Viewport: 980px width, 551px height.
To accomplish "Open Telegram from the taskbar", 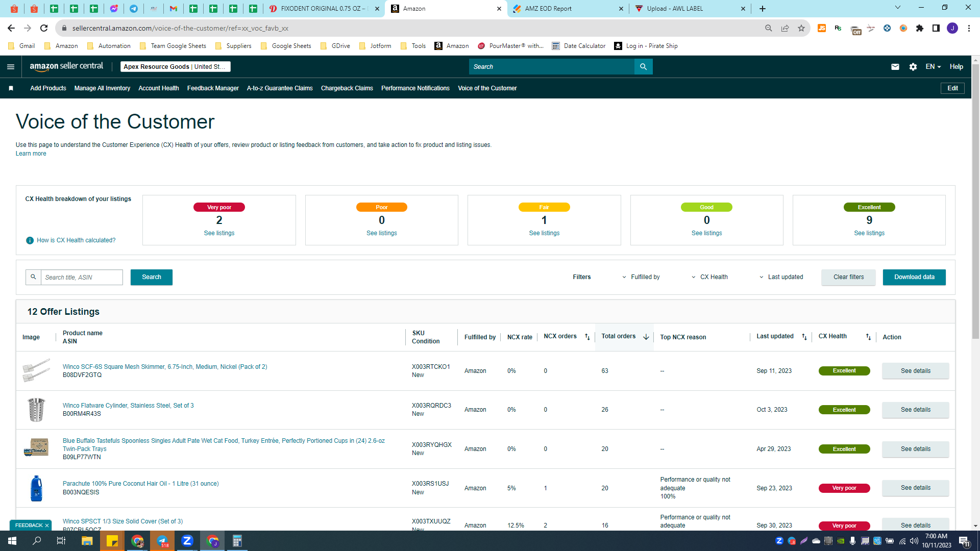I will (x=162, y=541).
